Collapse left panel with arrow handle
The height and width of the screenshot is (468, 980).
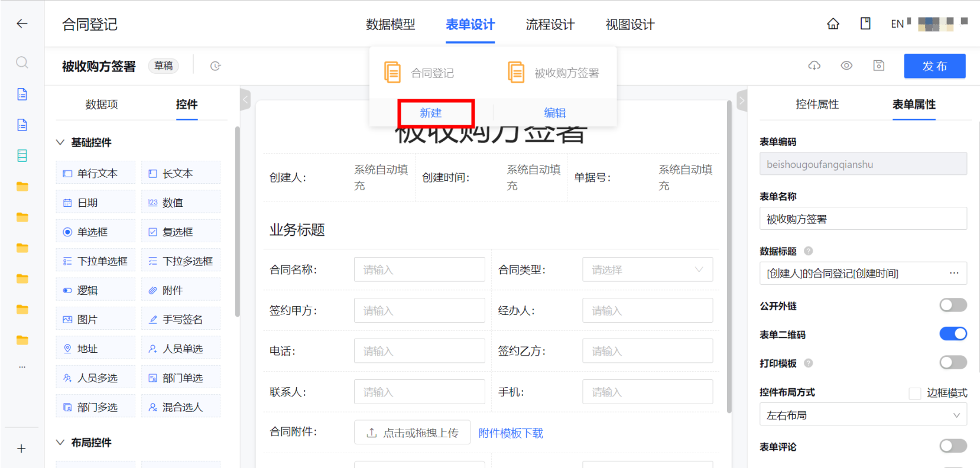pos(245,100)
